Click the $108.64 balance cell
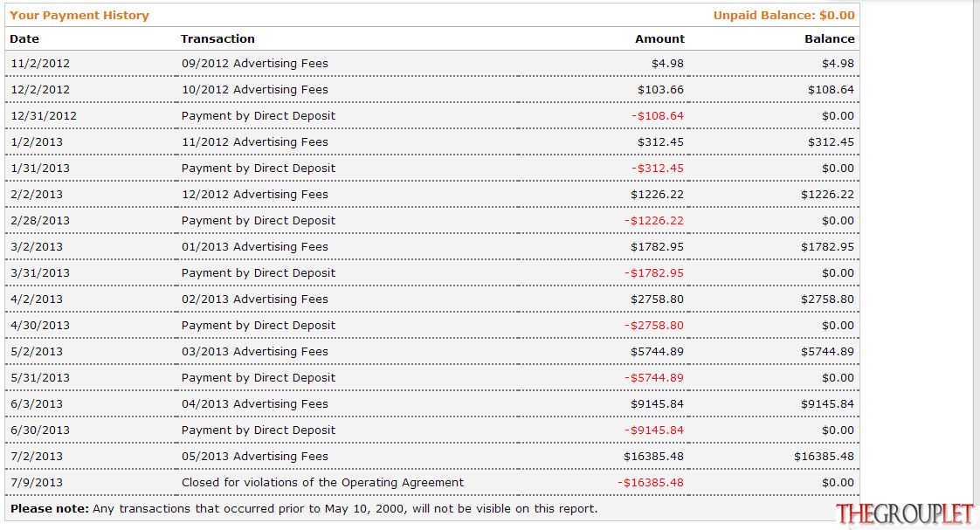This screenshot has width=980, height=530. coord(831,90)
